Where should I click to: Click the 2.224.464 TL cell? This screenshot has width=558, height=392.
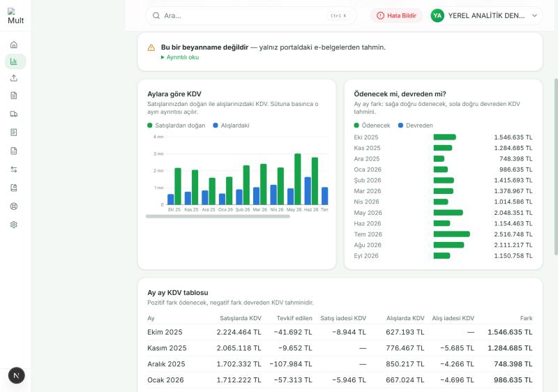pyautogui.click(x=239, y=332)
